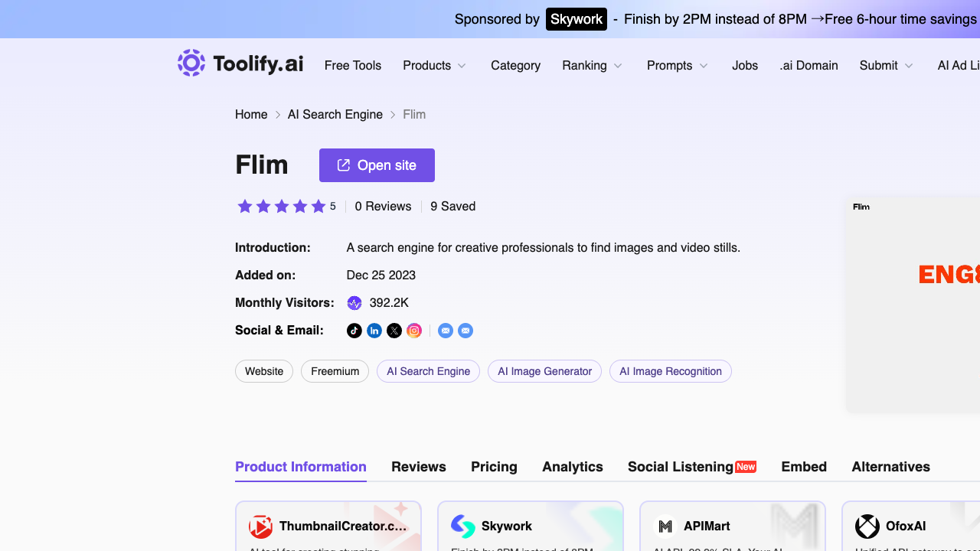Screen dimensions: 980x551
Task: Click the fifth star in the rating
Action: pyautogui.click(x=318, y=207)
